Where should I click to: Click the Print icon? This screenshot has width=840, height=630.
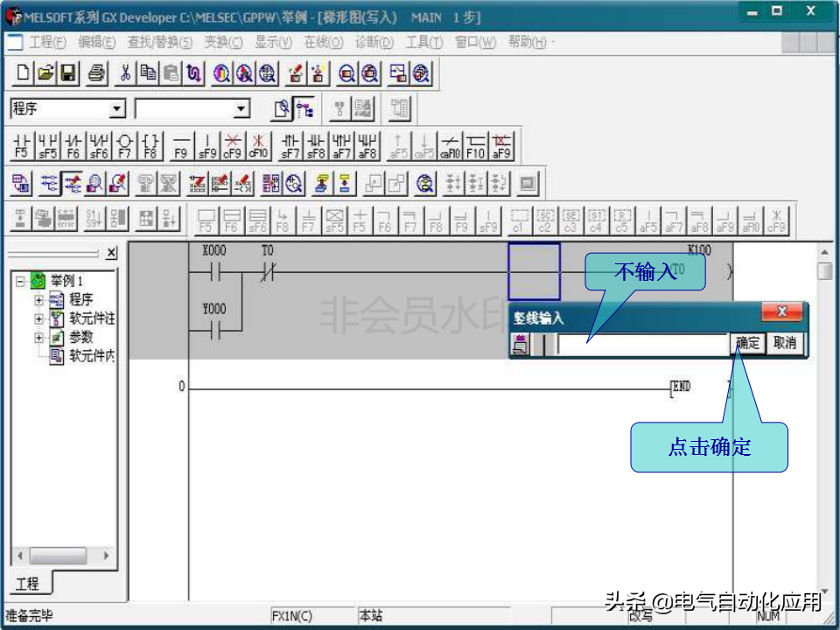point(97,73)
